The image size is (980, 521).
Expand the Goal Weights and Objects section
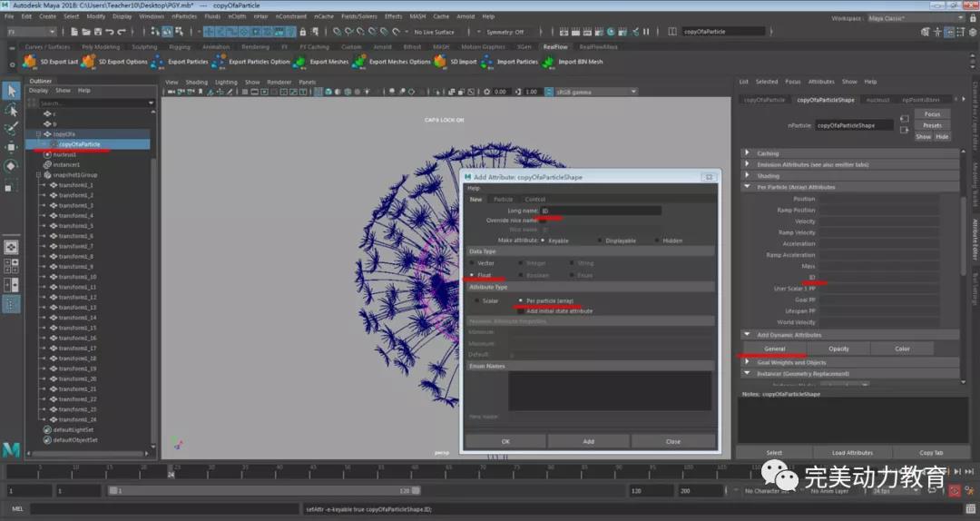[x=747, y=362]
